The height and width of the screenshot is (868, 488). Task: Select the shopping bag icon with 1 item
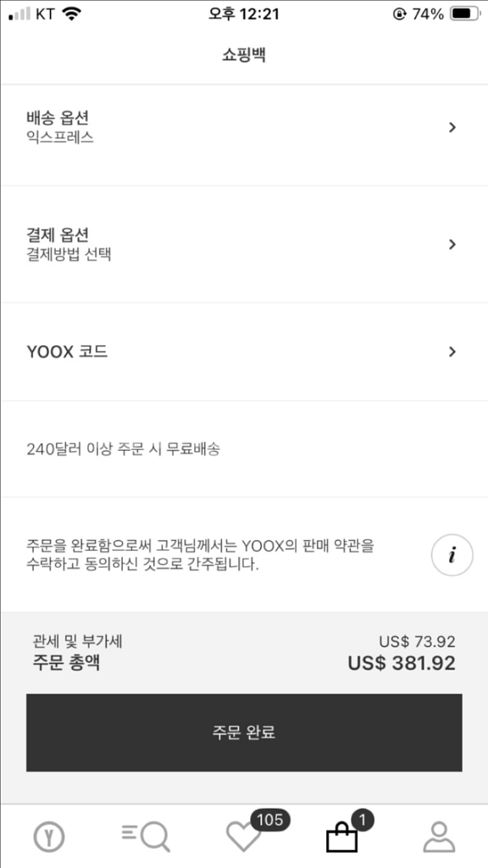[x=341, y=837]
